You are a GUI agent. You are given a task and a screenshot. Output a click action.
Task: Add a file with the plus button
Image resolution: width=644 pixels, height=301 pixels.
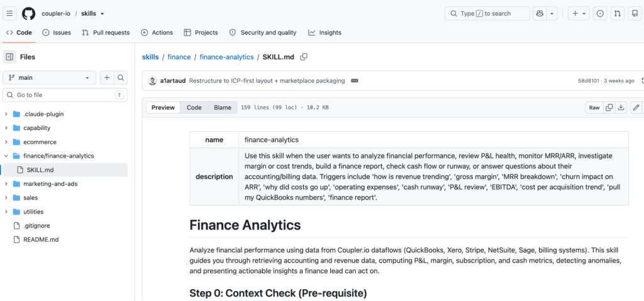pos(107,78)
